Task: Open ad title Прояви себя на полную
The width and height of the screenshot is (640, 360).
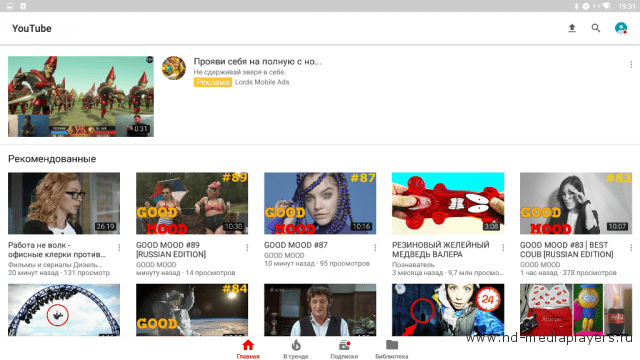Action: pos(257,62)
